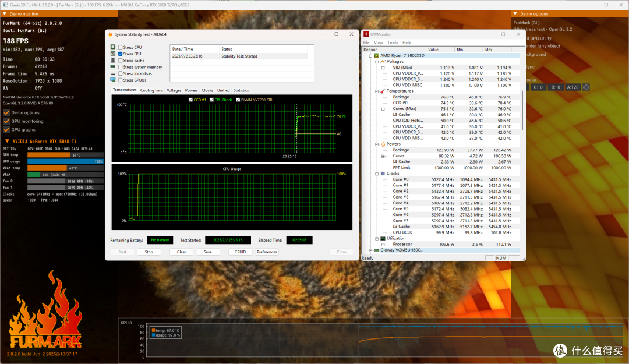Enable the Stress cache checkbox
The image size is (629, 364).
(121, 60)
